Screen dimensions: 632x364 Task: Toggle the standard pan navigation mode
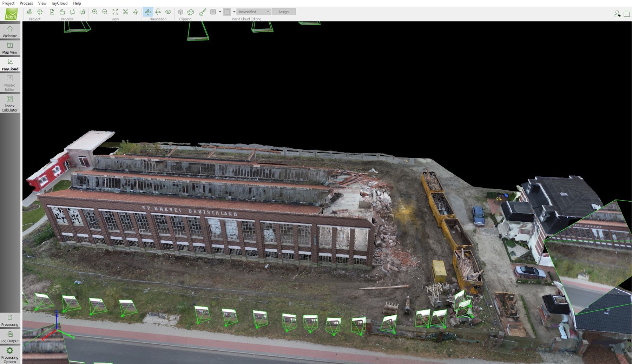click(x=148, y=12)
